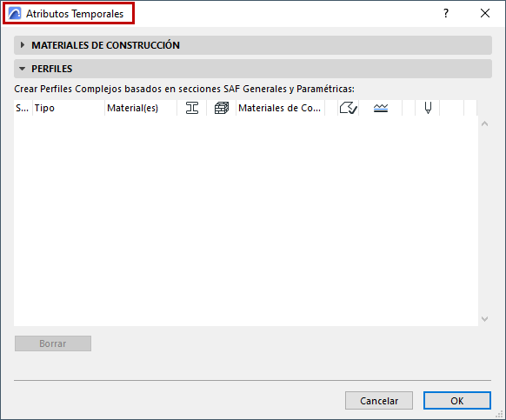Click the Cancelar button

point(379,401)
